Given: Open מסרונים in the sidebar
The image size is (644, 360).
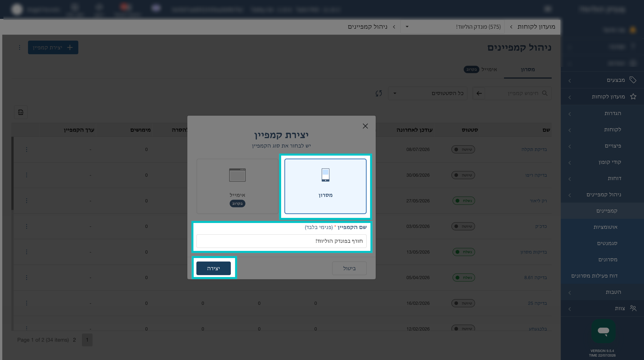Looking at the screenshot, I should point(602,260).
